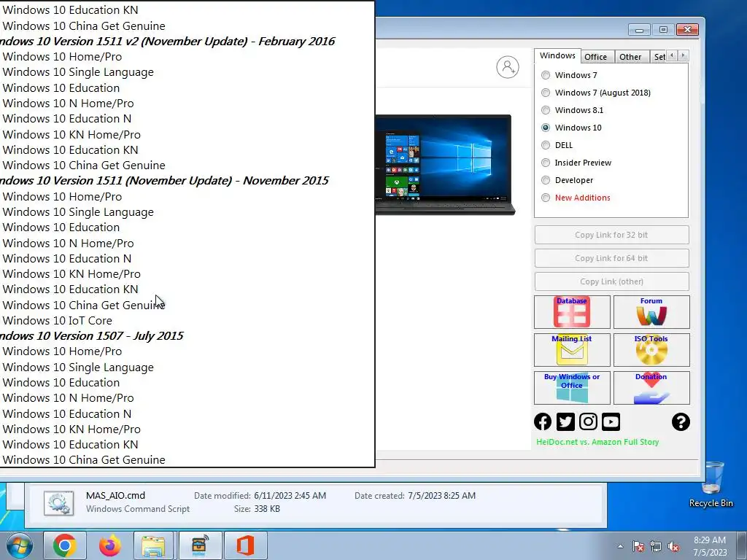Open the Forum icon button

pyautogui.click(x=651, y=312)
